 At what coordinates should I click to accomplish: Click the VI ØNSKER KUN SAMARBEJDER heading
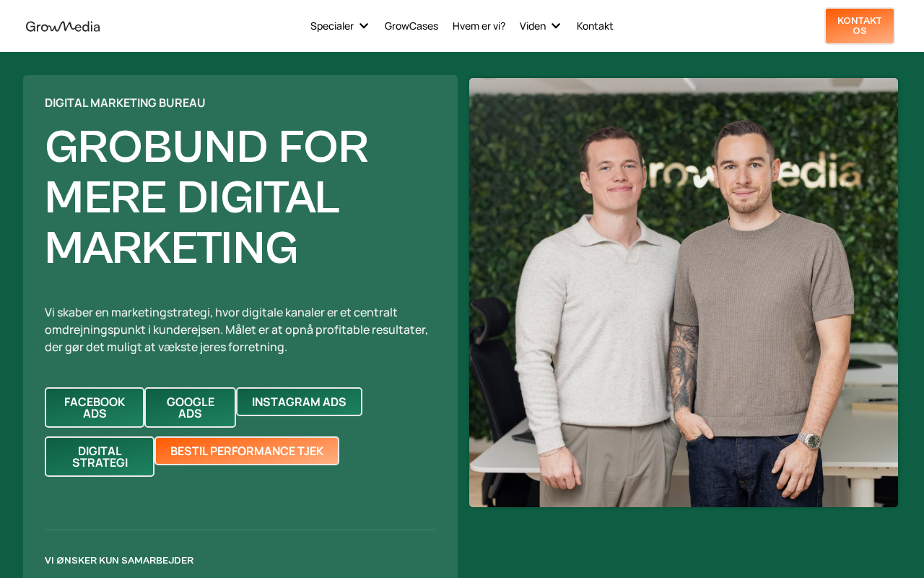[x=119, y=560]
